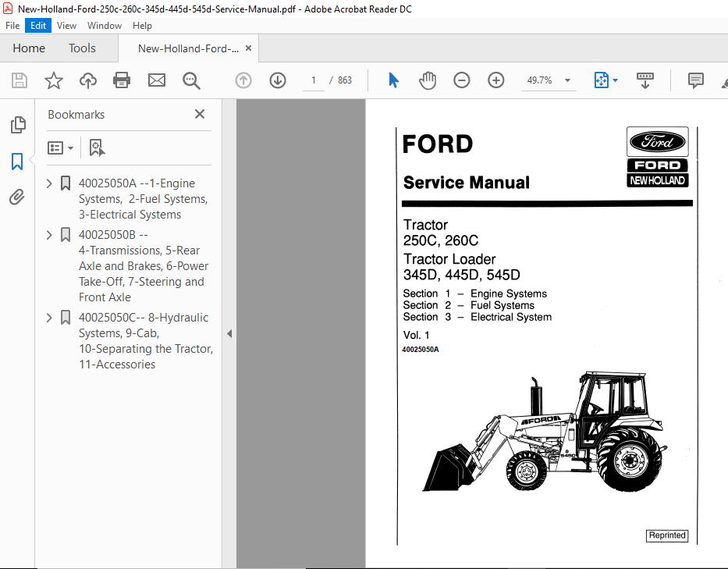Click the Acrobat PDF icon in title bar
The image size is (728, 569).
[x=8, y=9]
